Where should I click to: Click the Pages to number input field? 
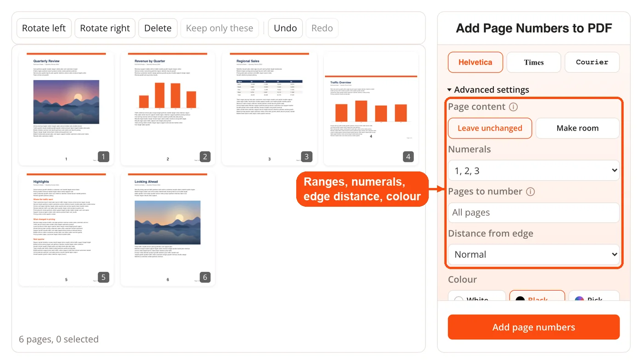534,213
